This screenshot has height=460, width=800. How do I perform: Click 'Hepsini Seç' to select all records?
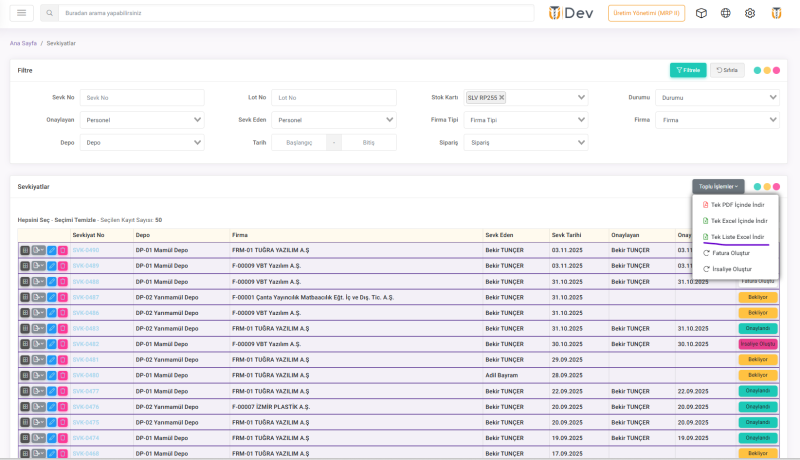pos(31,220)
